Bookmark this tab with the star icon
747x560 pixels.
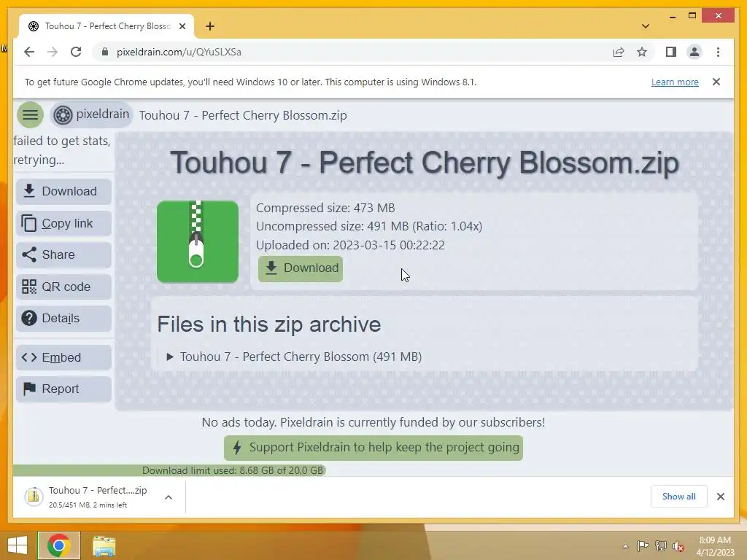pos(642,52)
